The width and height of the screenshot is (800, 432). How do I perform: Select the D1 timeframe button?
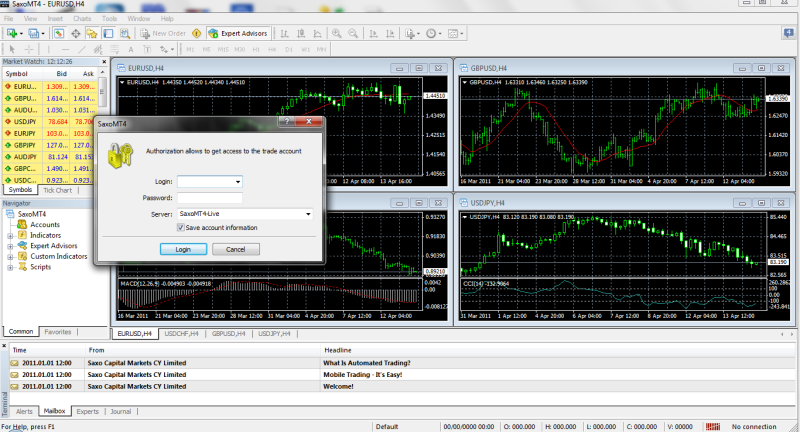[289, 49]
